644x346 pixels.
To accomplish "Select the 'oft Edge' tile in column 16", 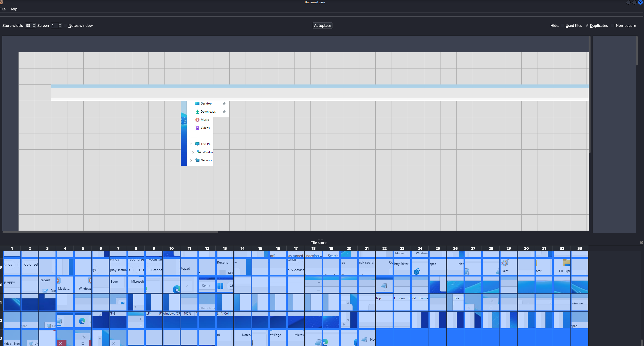I will 278,338.
